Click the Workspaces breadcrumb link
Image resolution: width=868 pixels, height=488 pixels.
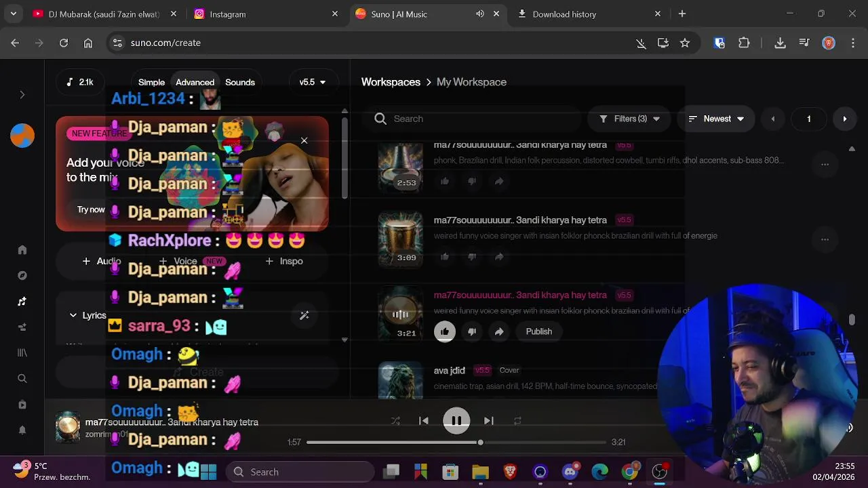point(391,82)
